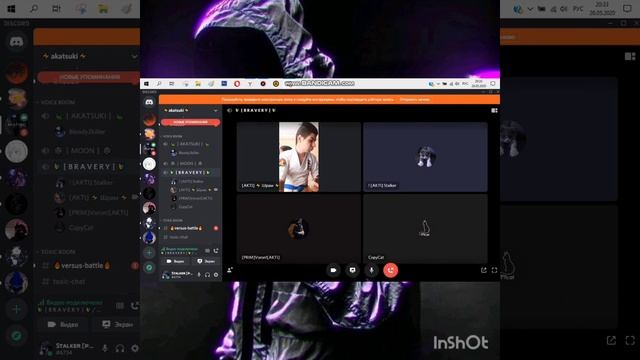Image resolution: width=640 pixels, height=360 pixels.
Task: Open the explore public servers compass icon
Action: (x=149, y=268)
